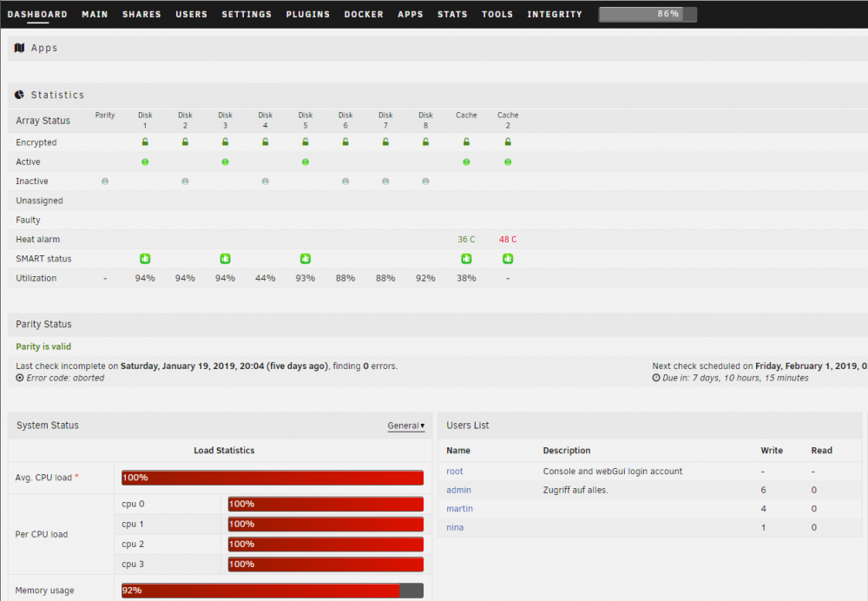Image resolution: width=868 pixels, height=601 pixels.
Task: Click Disk 5 SMART thumbs-up icon
Action: 306,259
